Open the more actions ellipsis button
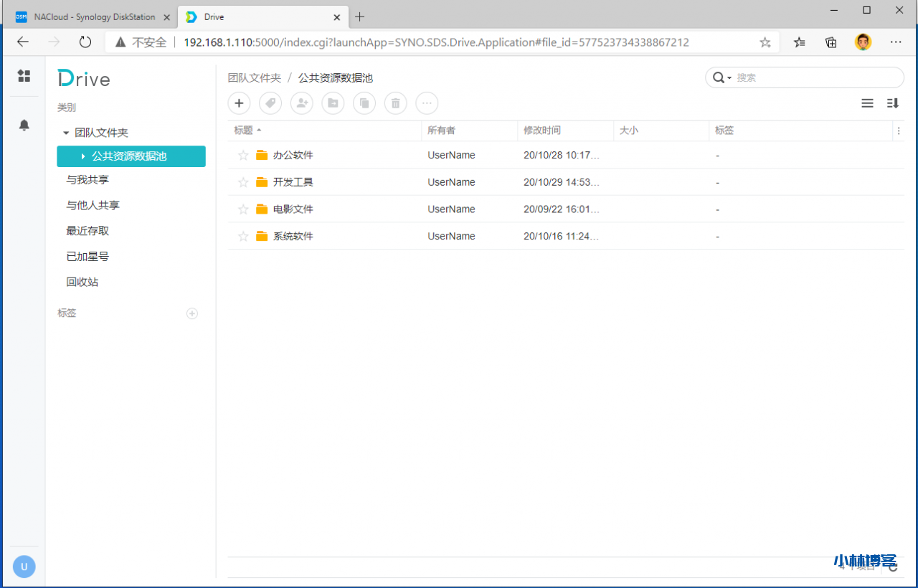 click(x=427, y=103)
